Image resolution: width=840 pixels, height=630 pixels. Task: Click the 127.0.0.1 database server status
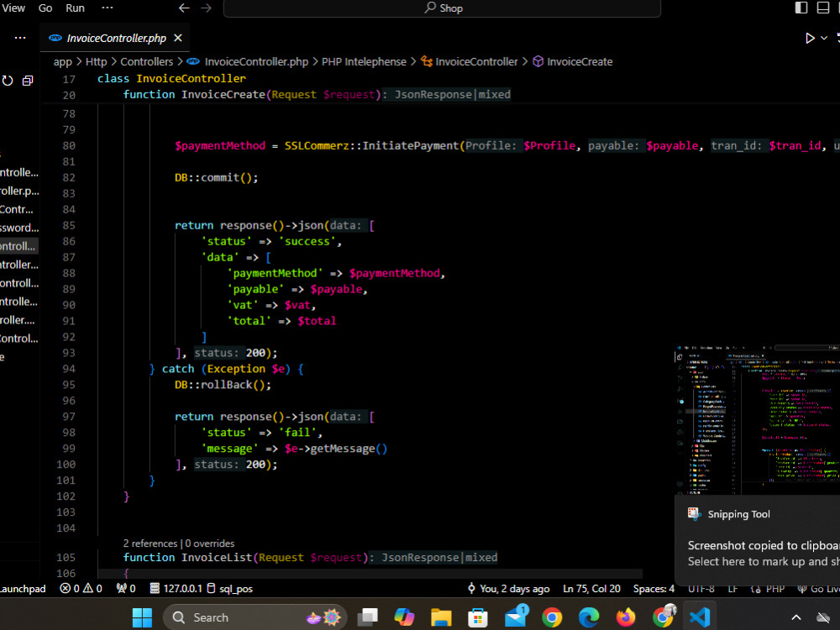[176, 589]
